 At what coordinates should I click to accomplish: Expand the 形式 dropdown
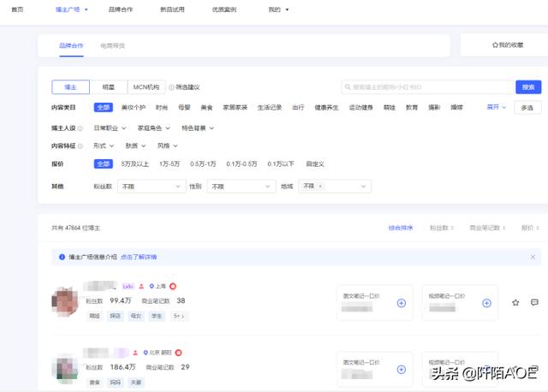click(104, 146)
